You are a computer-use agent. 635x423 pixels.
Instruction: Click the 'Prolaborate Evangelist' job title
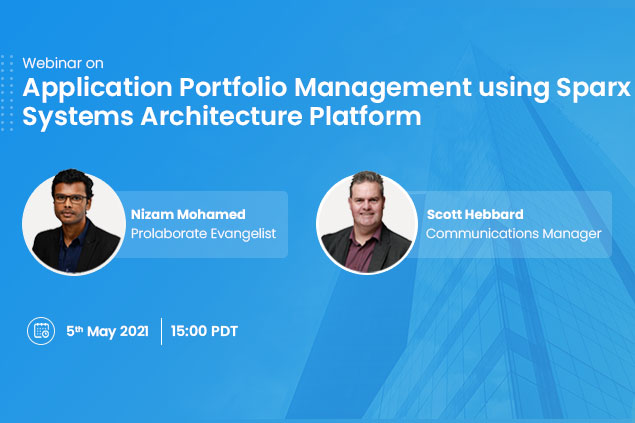(203, 234)
